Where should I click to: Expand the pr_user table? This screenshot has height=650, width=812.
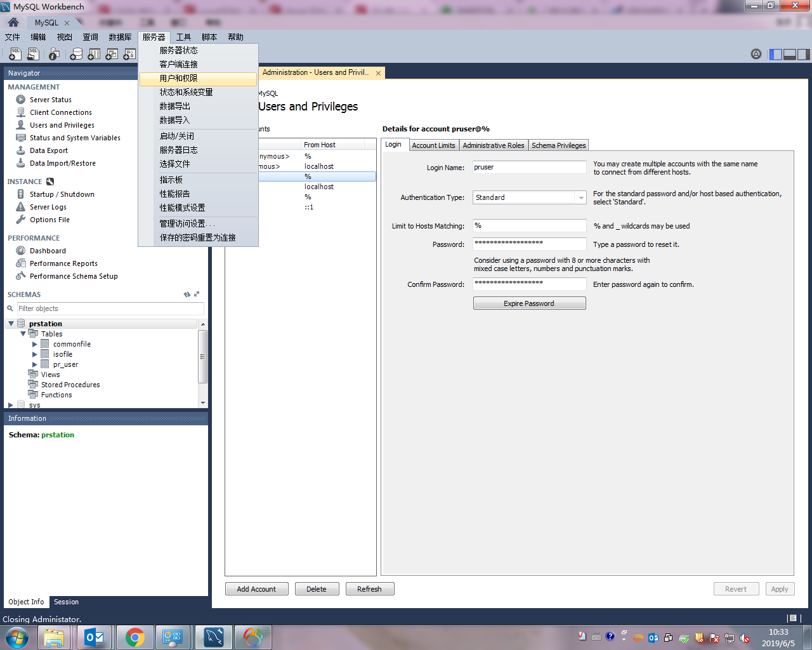click(35, 364)
